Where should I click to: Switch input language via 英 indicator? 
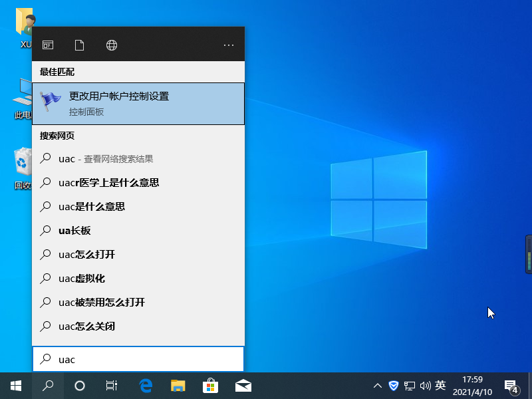tap(441, 386)
